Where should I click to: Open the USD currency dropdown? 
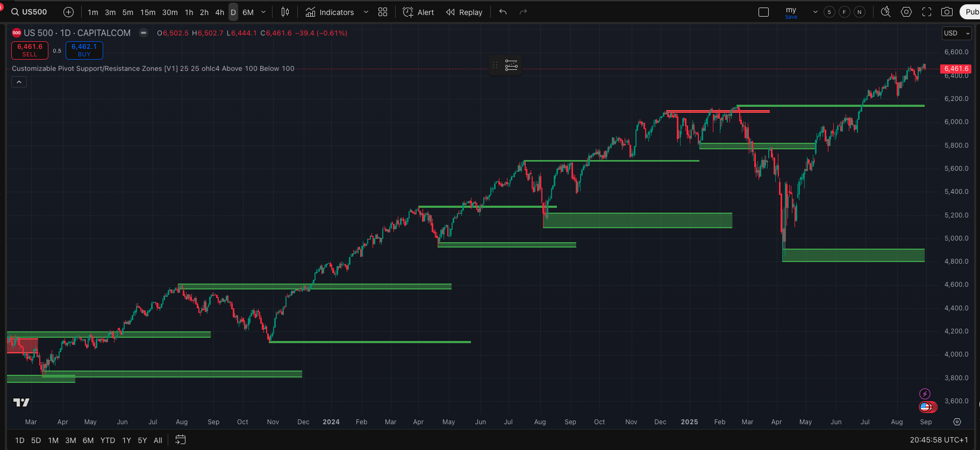pyautogui.click(x=957, y=33)
